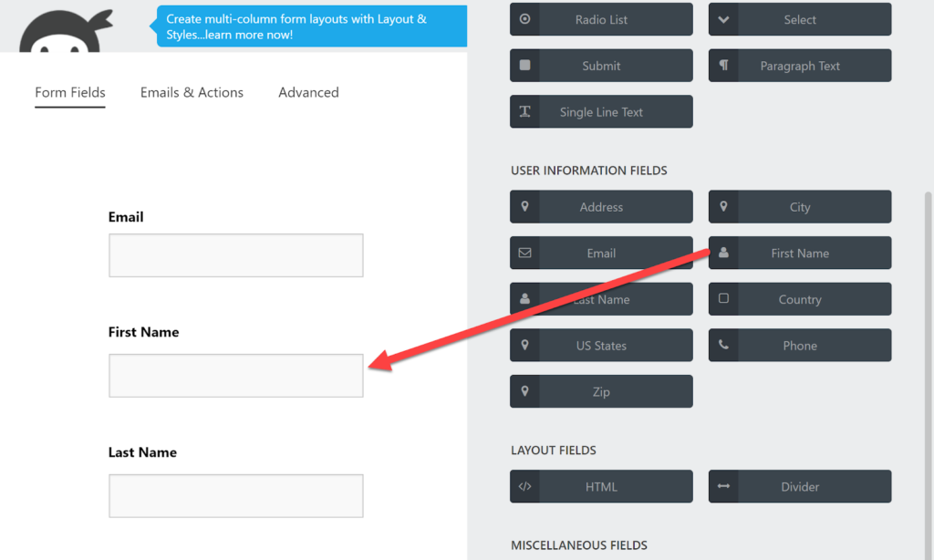Click the Last Name person icon

click(x=524, y=298)
